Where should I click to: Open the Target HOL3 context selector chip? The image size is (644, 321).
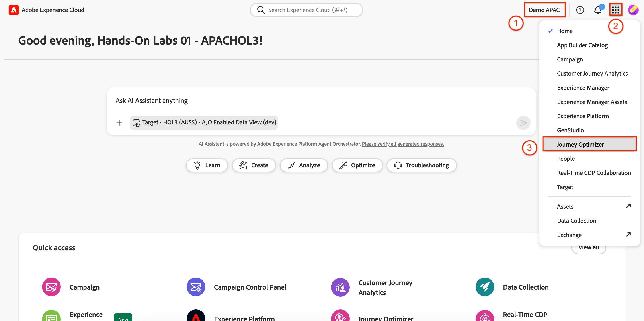coord(204,123)
